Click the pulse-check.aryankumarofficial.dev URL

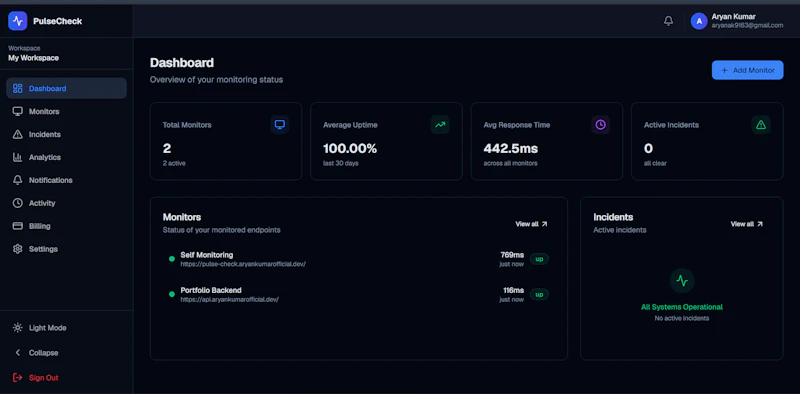pos(243,264)
